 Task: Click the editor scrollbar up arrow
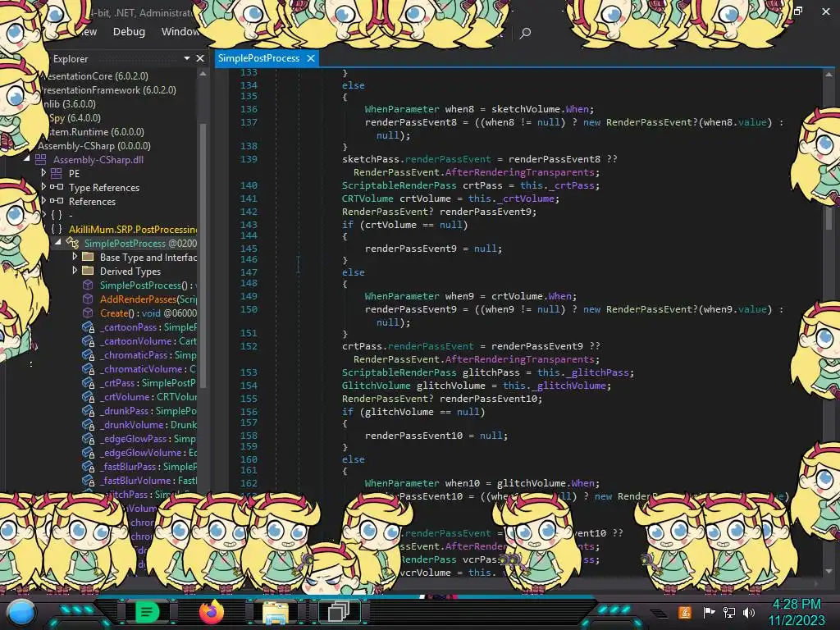tap(829, 75)
